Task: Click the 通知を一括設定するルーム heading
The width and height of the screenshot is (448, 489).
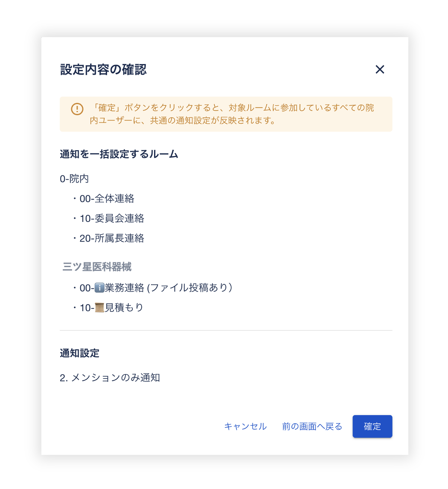Action: (119, 154)
